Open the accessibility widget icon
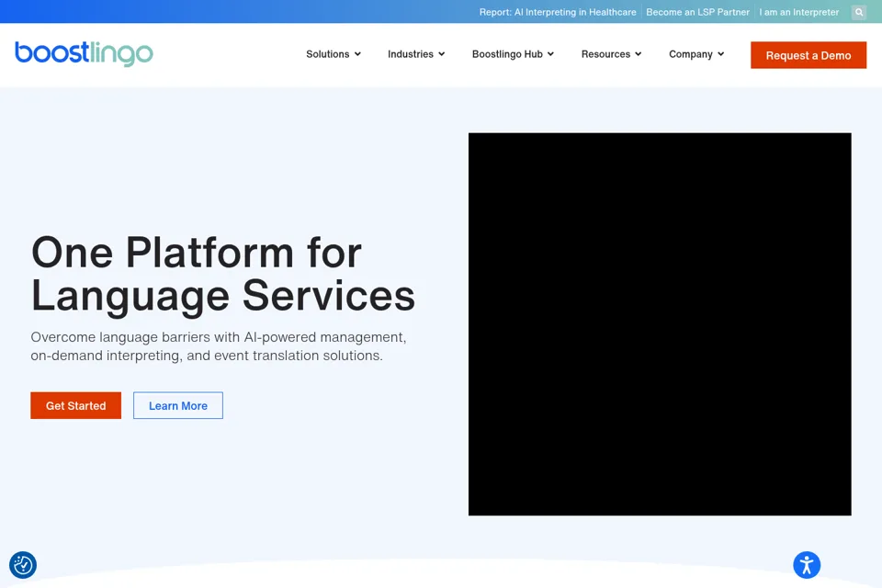Screen dimensions: 882x588 pos(807,565)
